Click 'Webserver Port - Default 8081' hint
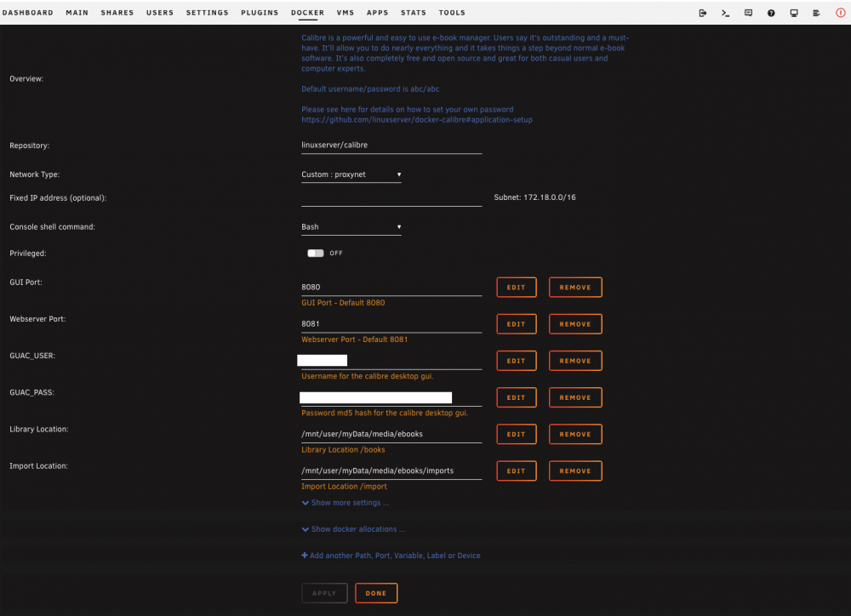This screenshot has width=851, height=616. pyautogui.click(x=354, y=339)
